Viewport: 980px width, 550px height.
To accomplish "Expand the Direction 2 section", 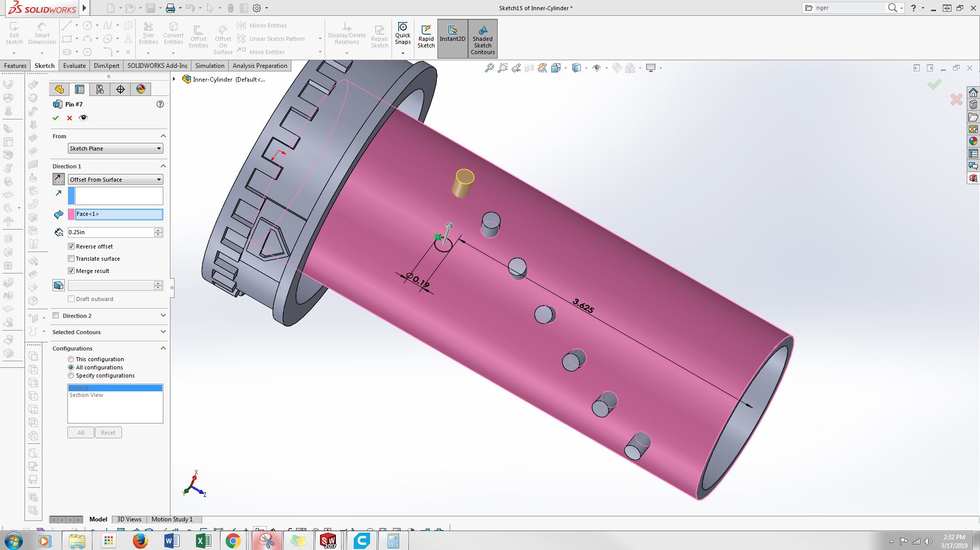I will pos(163,316).
